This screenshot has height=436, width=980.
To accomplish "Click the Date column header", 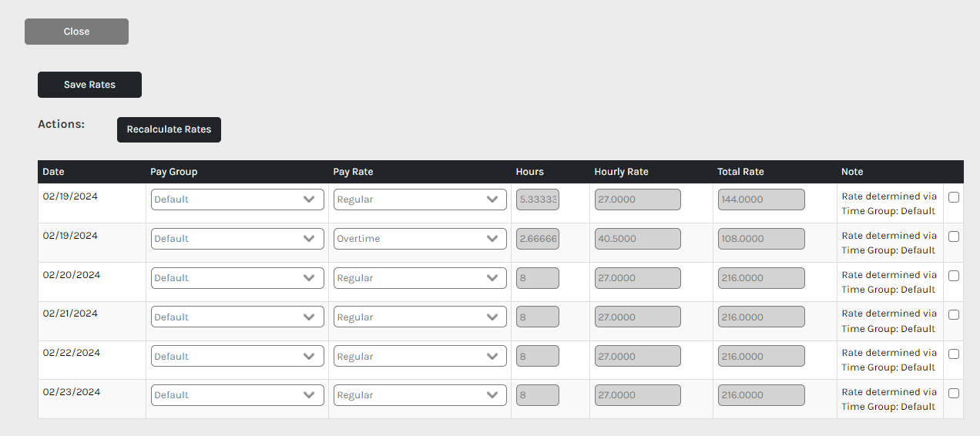I will point(54,172).
